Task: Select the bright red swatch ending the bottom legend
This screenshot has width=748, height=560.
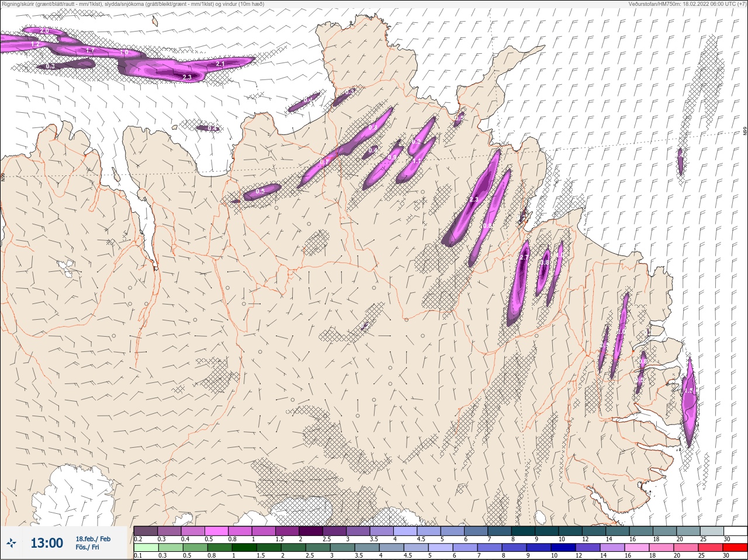Action: [x=736, y=548]
